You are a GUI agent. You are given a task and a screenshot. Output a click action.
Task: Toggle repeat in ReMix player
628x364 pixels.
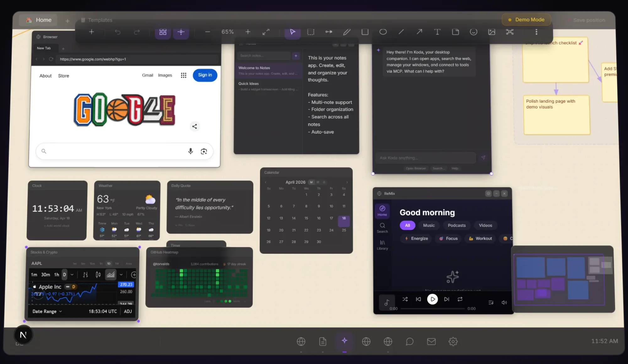click(x=460, y=299)
